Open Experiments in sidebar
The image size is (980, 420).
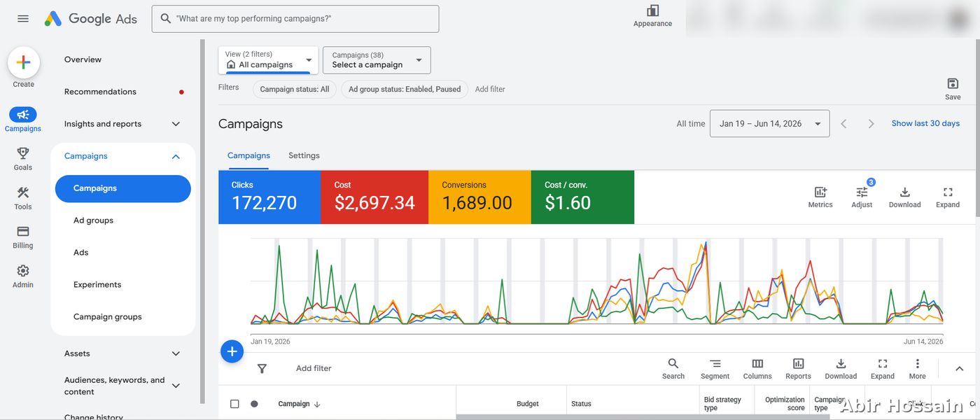coord(97,285)
